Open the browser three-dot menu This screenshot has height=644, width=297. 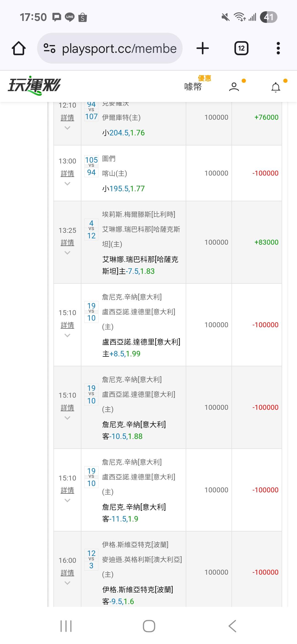pyautogui.click(x=278, y=48)
